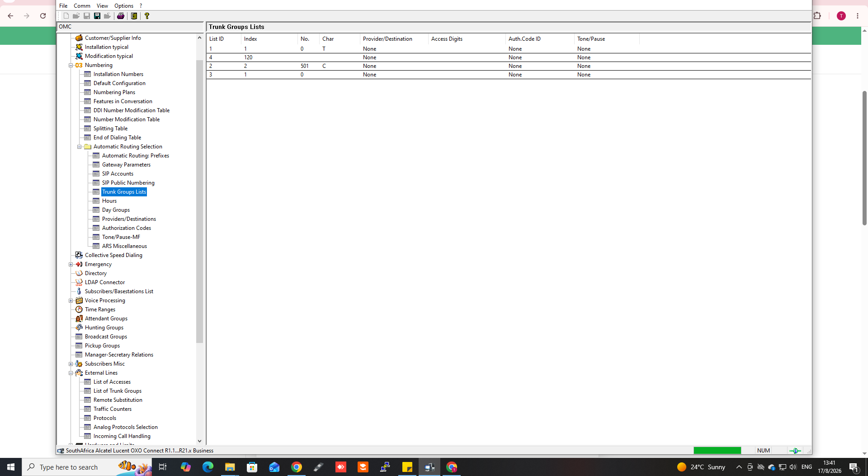Click the tree panel scroll up arrow
The height and width of the screenshot is (476, 868).
click(200, 38)
